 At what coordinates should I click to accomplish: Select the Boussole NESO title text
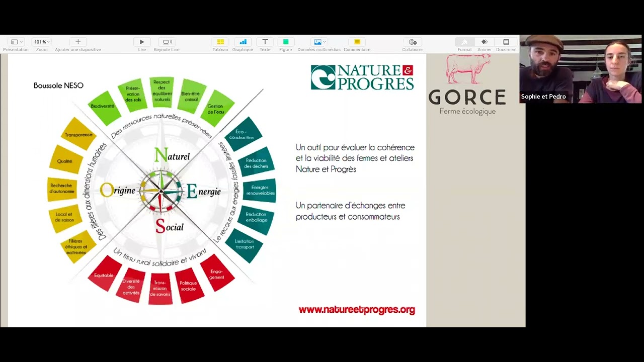click(58, 85)
